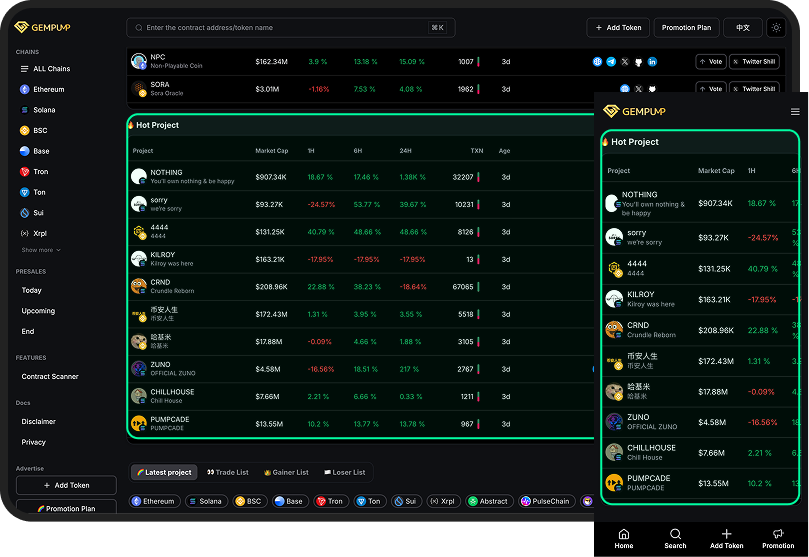Filter by Sui chip
This screenshot has height=557, width=809.
pyautogui.click(x=406, y=501)
